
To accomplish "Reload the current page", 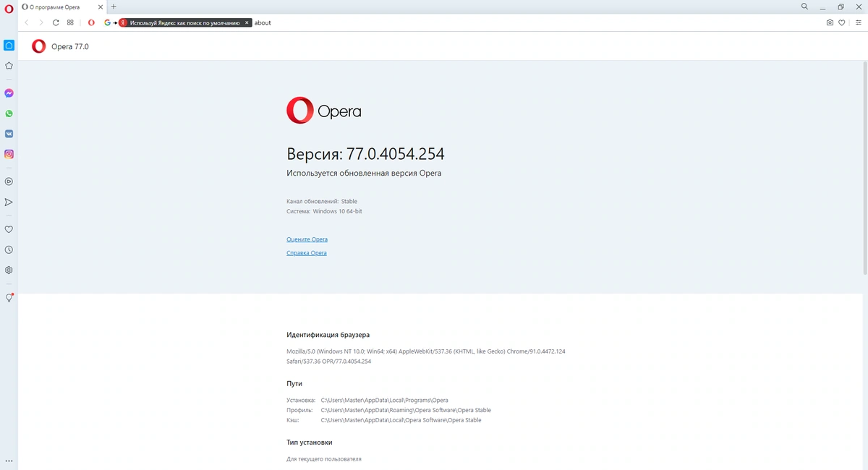I will 56,22.
